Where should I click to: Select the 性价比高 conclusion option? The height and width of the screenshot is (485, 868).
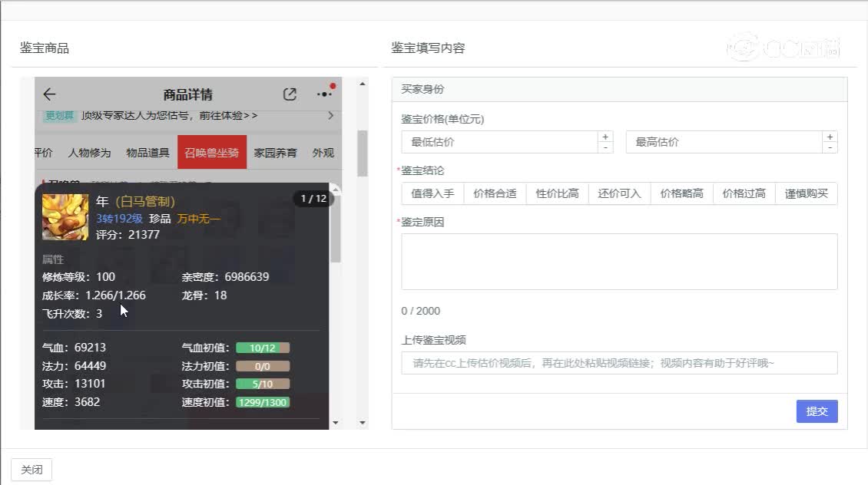tap(557, 193)
